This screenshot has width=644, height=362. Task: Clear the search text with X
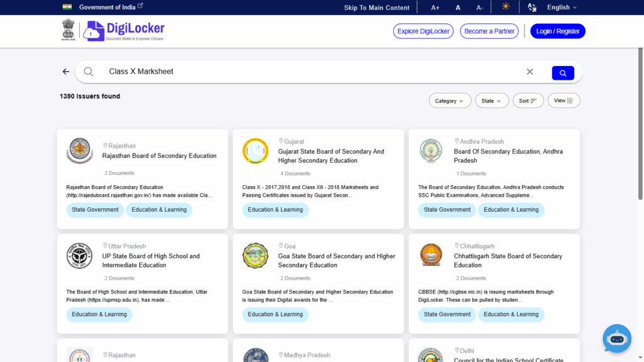coord(530,72)
